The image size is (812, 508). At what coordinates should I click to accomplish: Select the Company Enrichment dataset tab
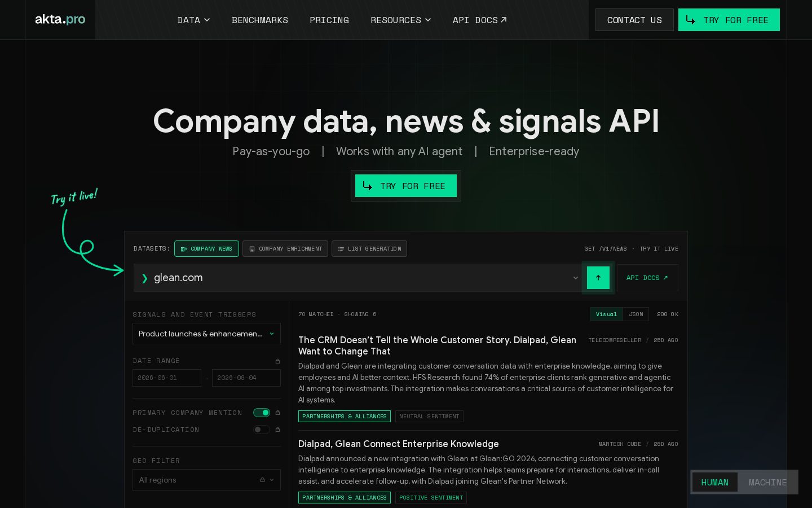(285, 248)
